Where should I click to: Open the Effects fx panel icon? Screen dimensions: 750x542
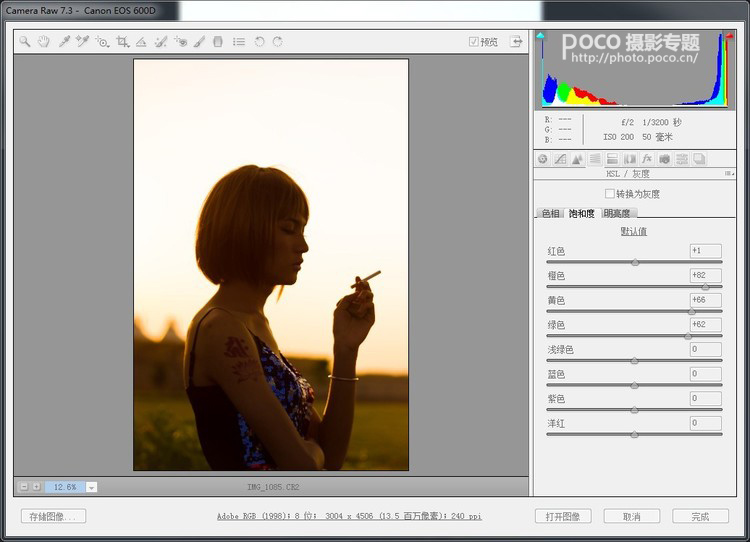(x=647, y=159)
